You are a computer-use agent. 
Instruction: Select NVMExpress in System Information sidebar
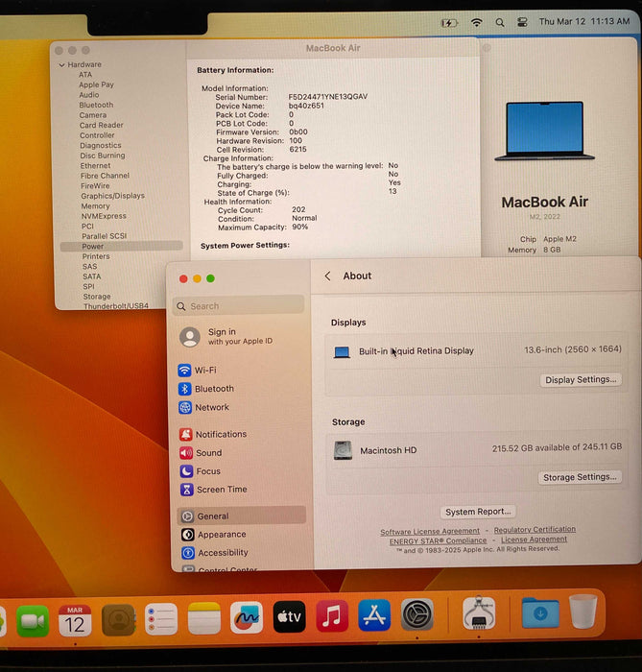pos(104,216)
